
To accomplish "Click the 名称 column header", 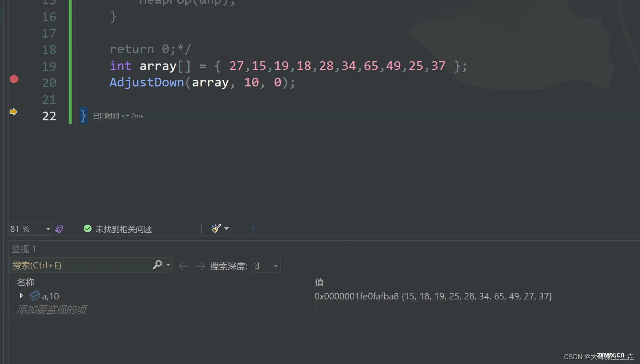I will click(x=25, y=282).
